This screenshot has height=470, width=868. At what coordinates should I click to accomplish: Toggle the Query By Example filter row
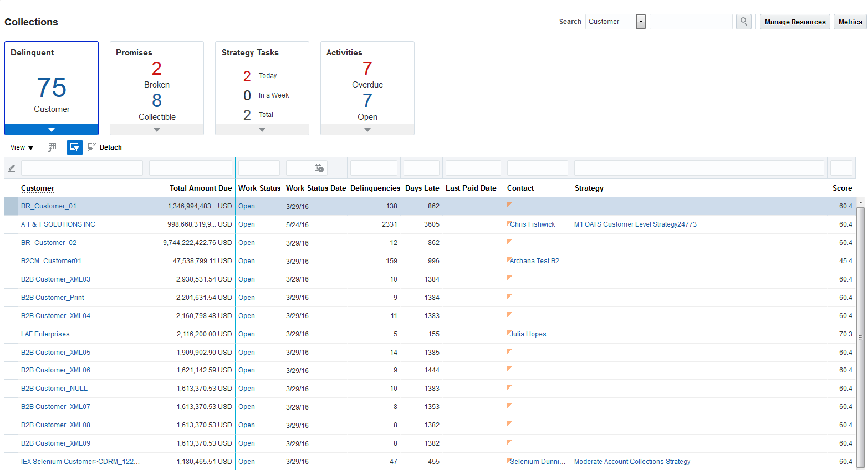tap(74, 147)
